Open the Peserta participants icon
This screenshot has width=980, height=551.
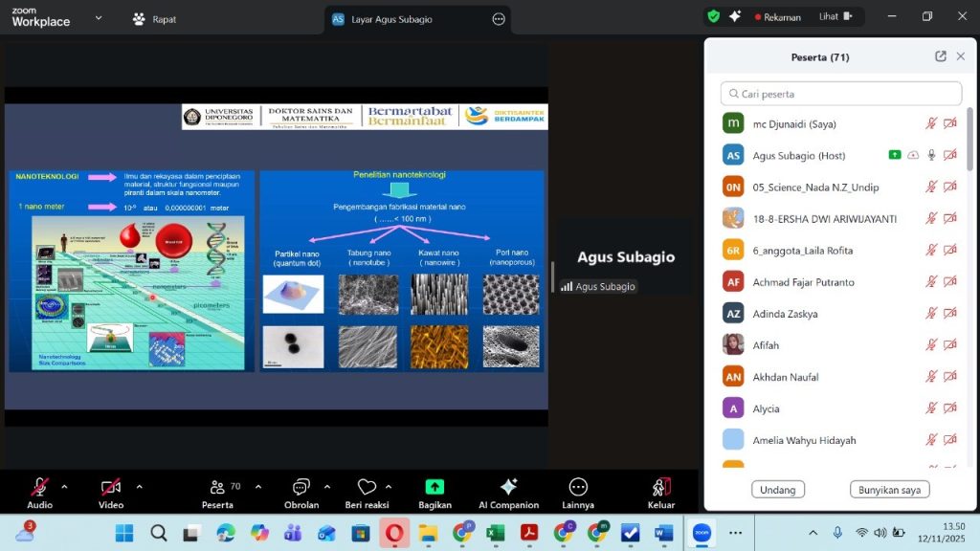coord(217,487)
